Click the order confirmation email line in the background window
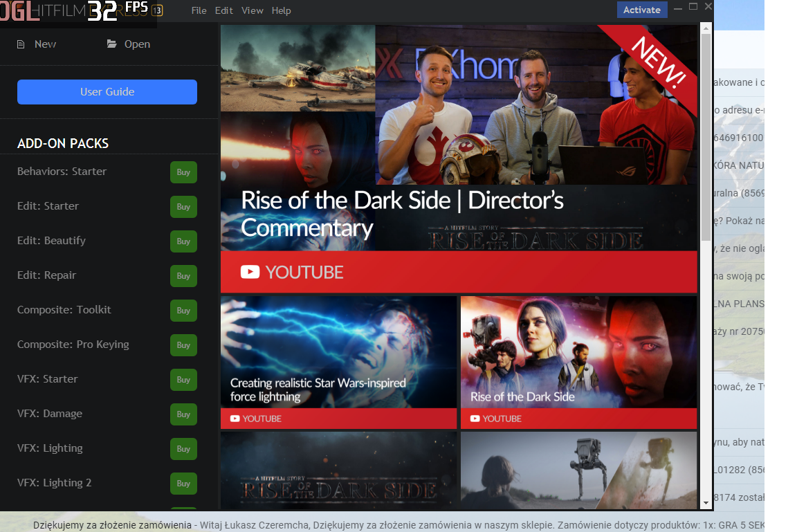 [x=398, y=525]
